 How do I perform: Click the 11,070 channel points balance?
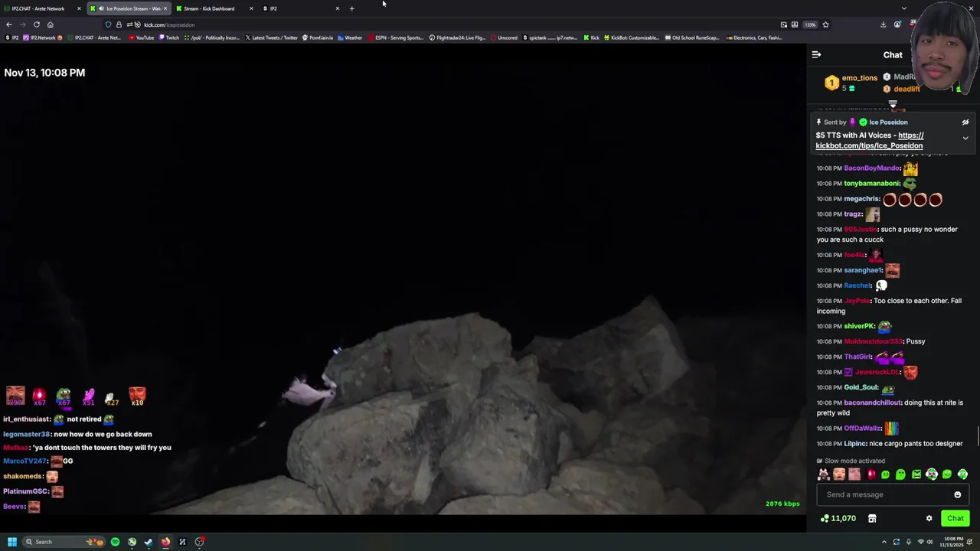pyautogui.click(x=838, y=518)
